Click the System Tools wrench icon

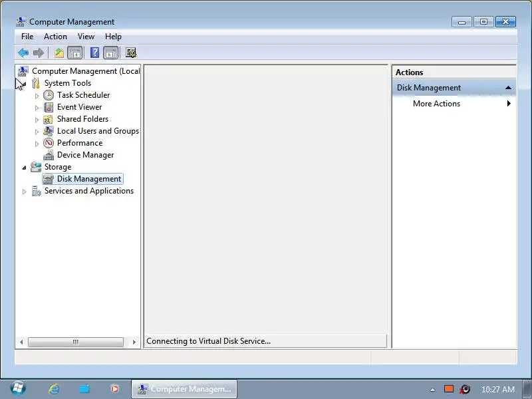[36, 83]
